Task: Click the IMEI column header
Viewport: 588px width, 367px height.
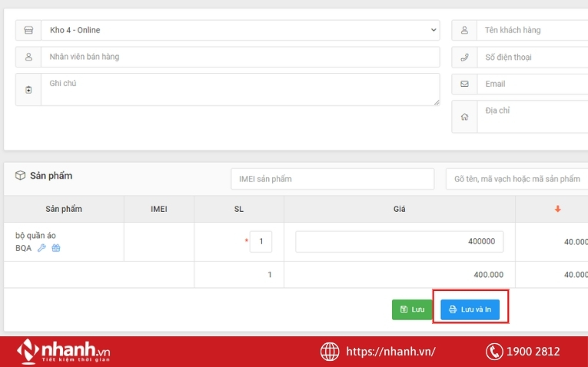Action: (x=159, y=209)
